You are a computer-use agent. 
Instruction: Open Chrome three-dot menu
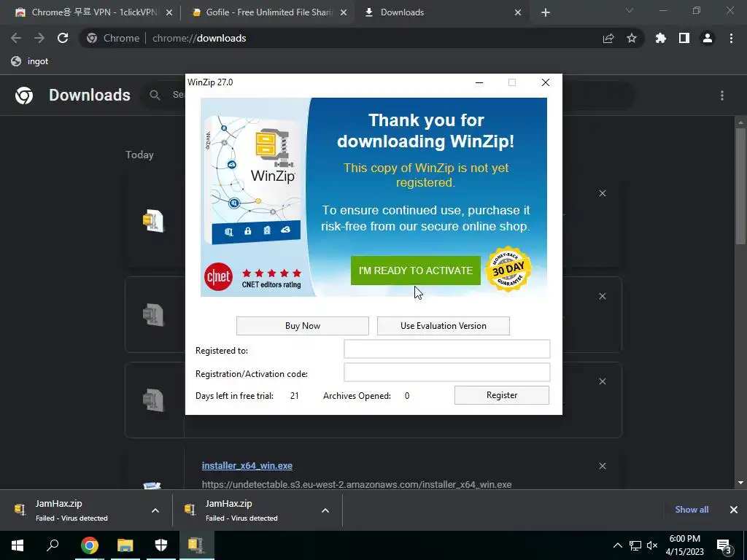pyautogui.click(x=731, y=38)
